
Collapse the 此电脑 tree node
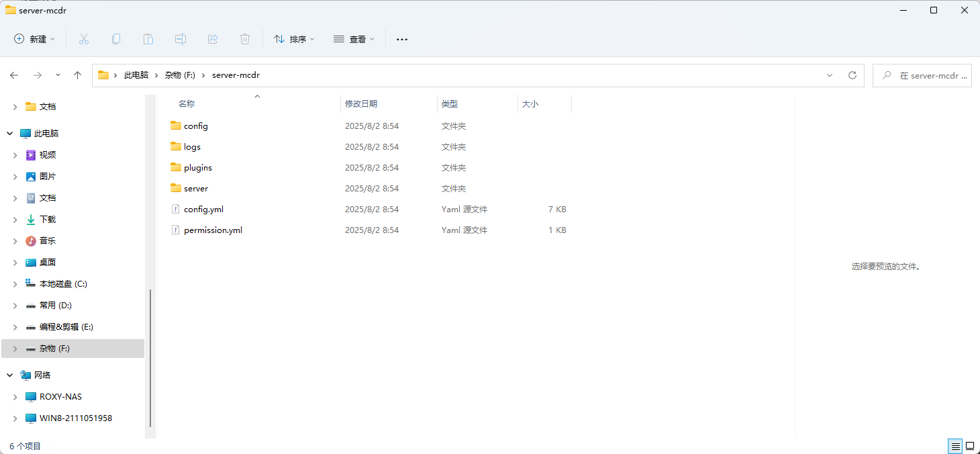click(x=10, y=134)
